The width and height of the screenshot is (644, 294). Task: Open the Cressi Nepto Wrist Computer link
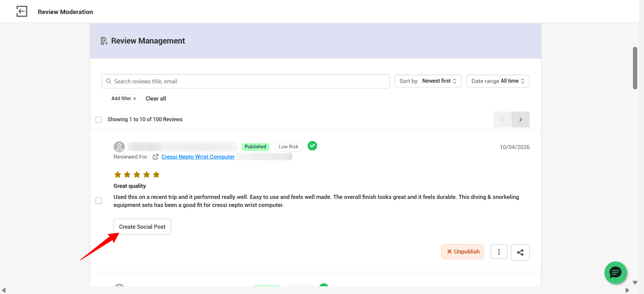(198, 157)
